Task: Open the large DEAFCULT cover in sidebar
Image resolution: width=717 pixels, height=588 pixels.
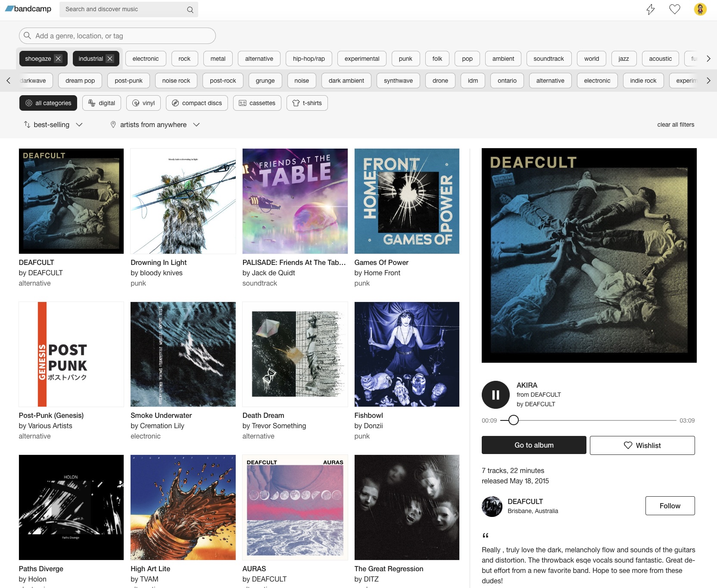Action: pos(589,255)
